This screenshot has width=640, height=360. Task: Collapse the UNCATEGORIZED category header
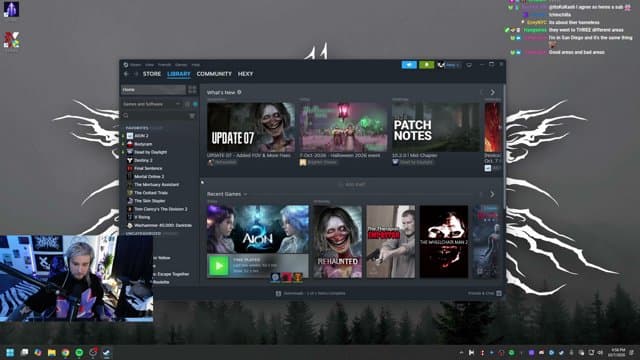coord(143,234)
